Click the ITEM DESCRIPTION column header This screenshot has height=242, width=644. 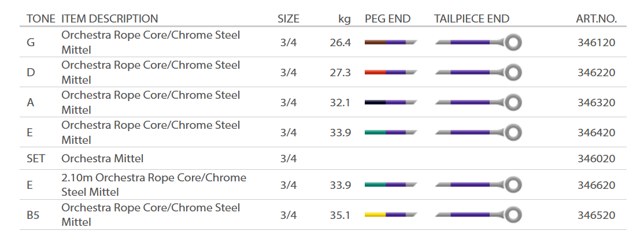click(109, 19)
